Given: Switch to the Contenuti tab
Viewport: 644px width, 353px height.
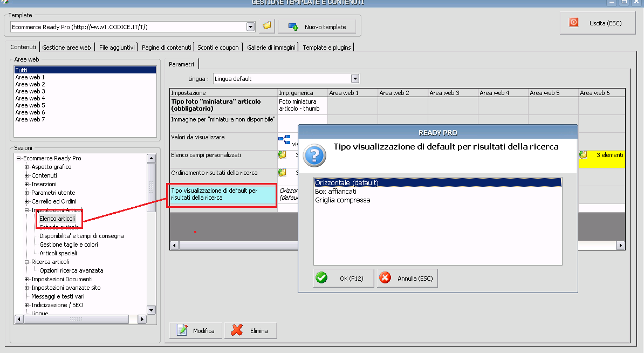Looking at the screenshot, I should 23,47.
